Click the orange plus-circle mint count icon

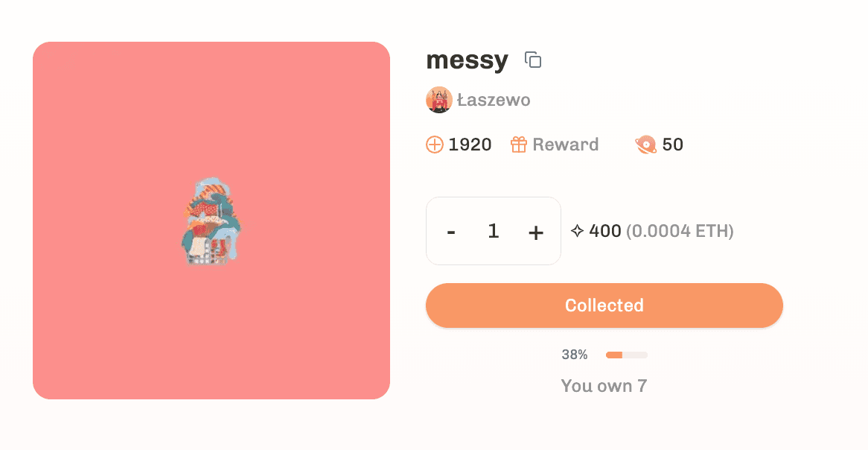click(x=435, y=145)
